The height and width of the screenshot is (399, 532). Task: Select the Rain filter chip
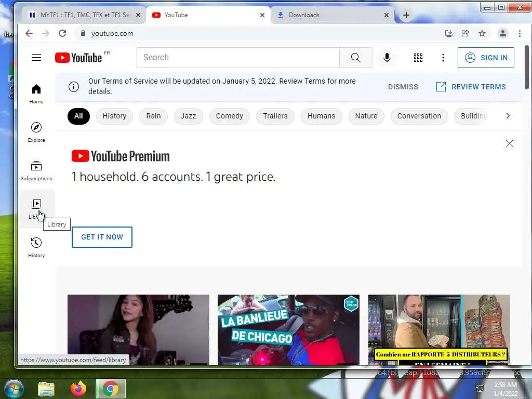(153, 116)
